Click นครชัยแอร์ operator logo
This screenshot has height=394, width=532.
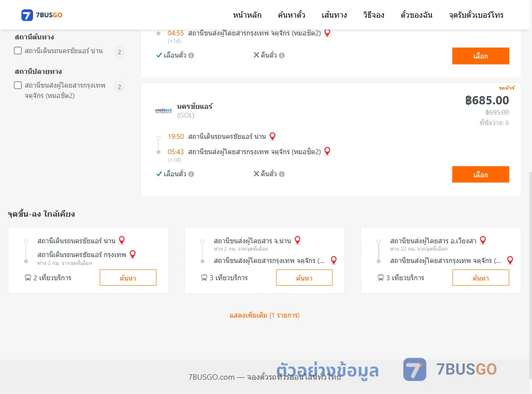point(163,111)
